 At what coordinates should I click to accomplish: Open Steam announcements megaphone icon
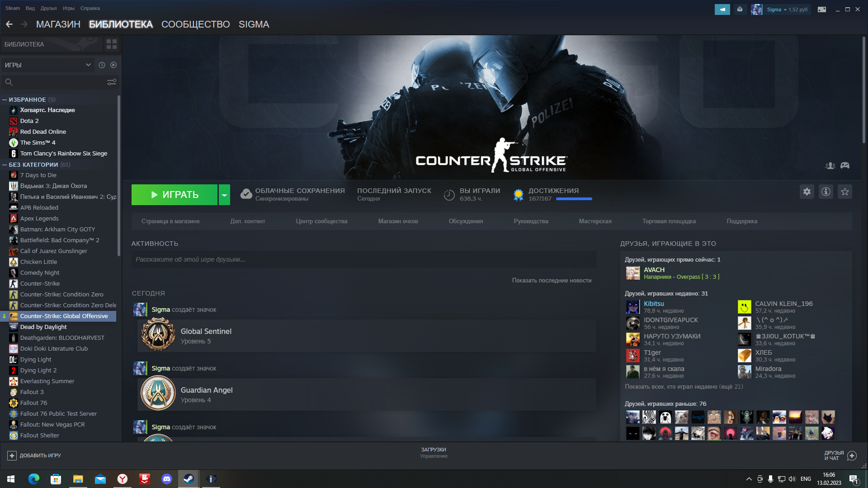tap(722, 9)
